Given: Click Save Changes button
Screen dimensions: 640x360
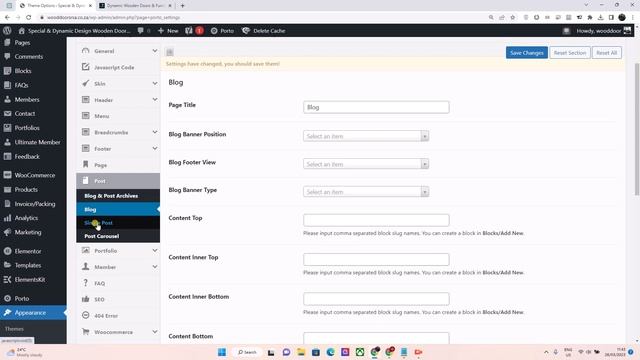Looking at the screenshot, I should pyautogui.click(x=527, y=53).
